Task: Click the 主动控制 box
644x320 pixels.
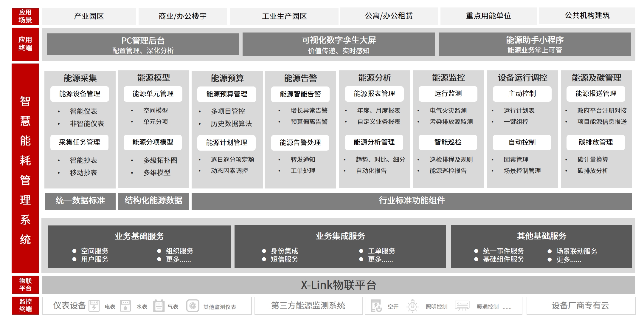Action: click(x=522, y=94)
